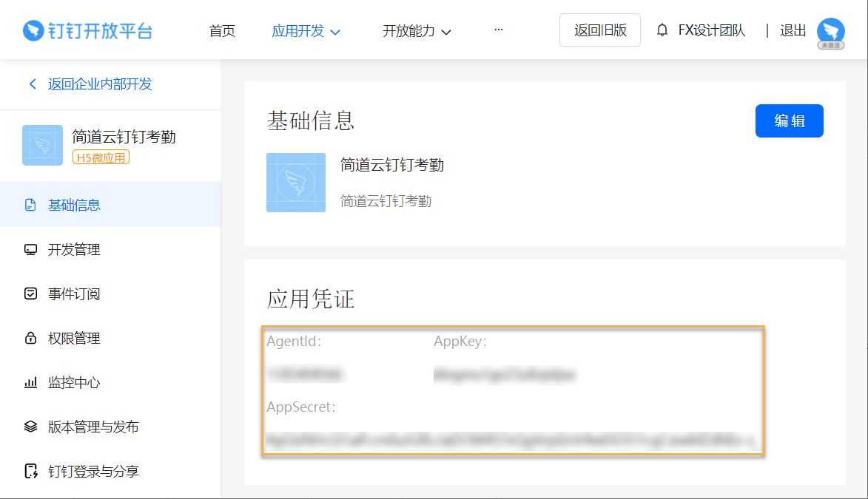The height and width of the screenshot is (499, 868).
Task: Click the 简道云钉钉考勤 app name in sidebar
Action: pos(124,137)
